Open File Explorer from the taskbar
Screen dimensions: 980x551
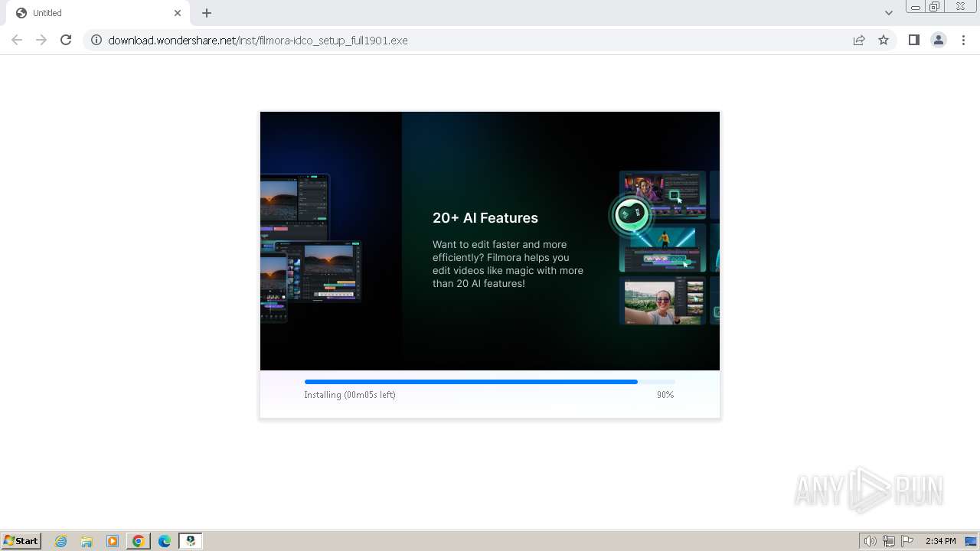[87, 541]
